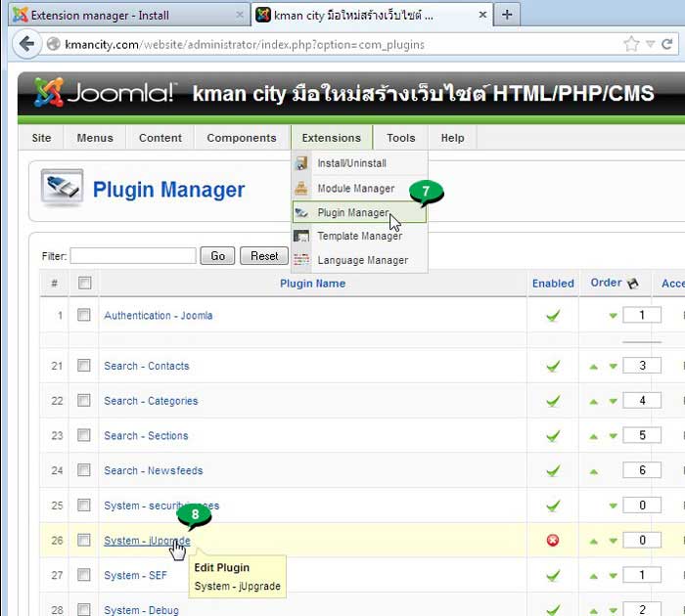
Task: Open Authentication - Joomla plugin
Action: (x=159, y=315)
